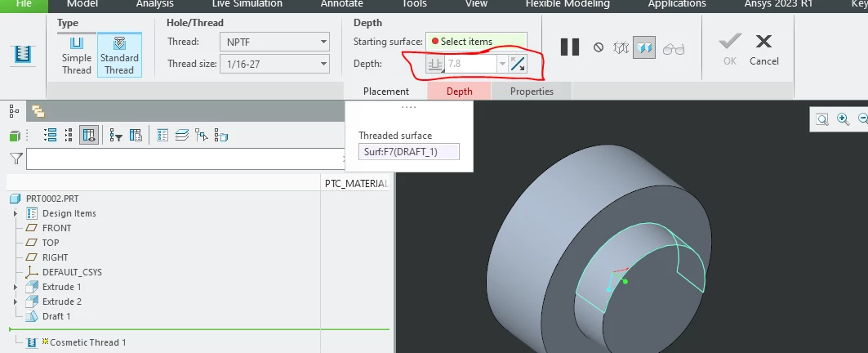Screen dimensions: 868x353
Task: Flip the thread depth direction
Action: [x=518, y=64]
